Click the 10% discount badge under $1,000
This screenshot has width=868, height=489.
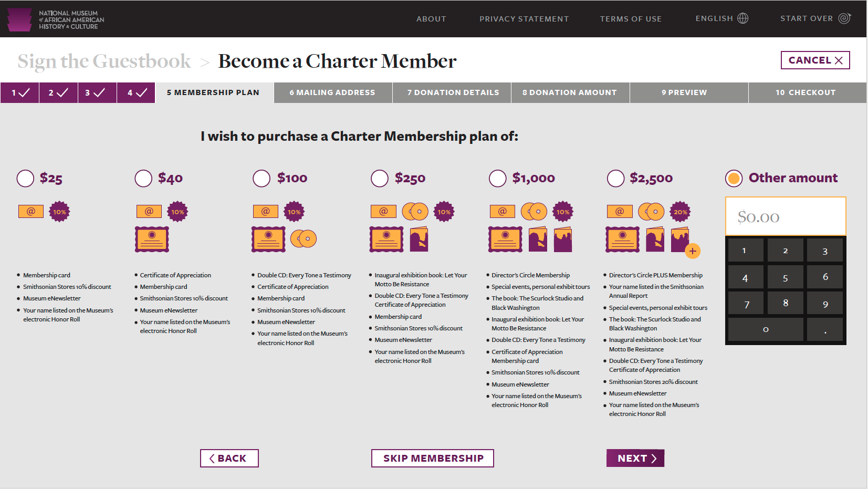tap(563, 212)
